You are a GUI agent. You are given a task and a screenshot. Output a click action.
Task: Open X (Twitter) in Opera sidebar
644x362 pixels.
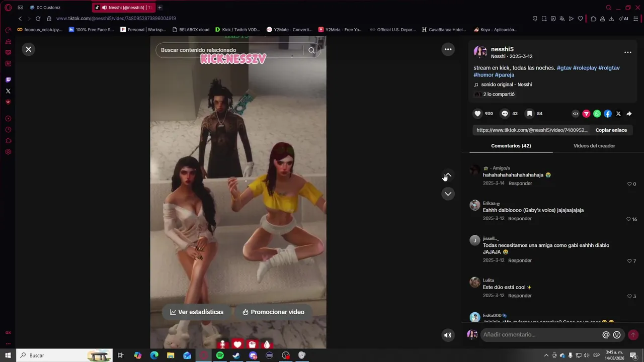coord(8,91)
